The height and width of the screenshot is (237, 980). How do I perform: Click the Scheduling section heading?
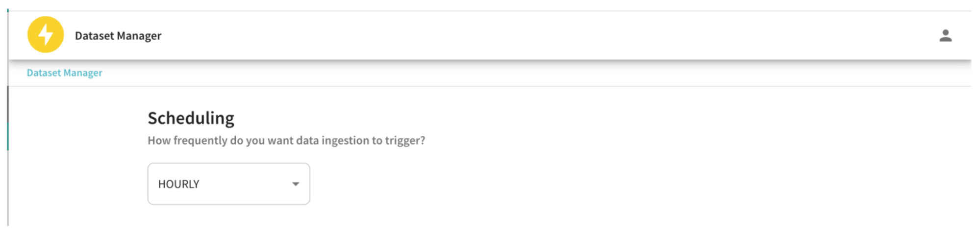pyautogui.click(x=191, y=118)
